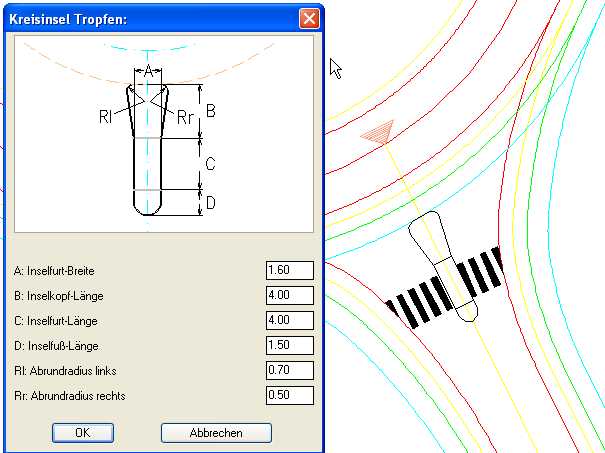Click dimension label A in preview diagram
The height and width of the screenshot is (453, 605).
coord(148,70)
